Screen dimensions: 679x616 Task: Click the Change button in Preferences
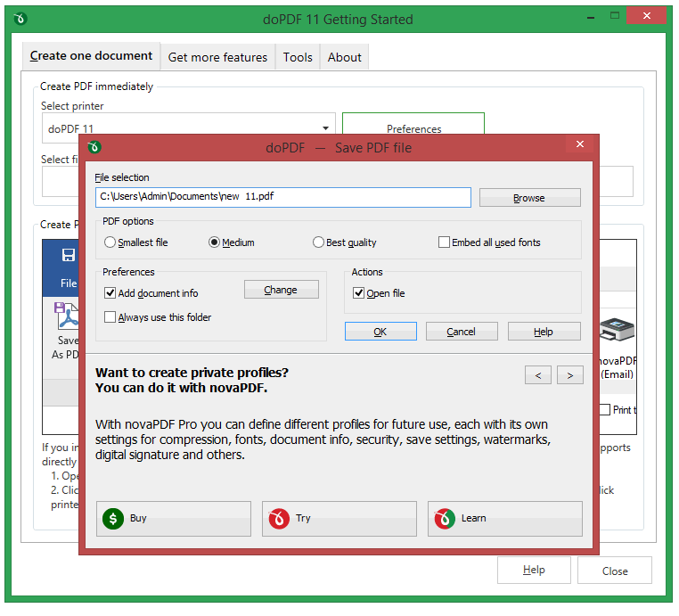281,290
